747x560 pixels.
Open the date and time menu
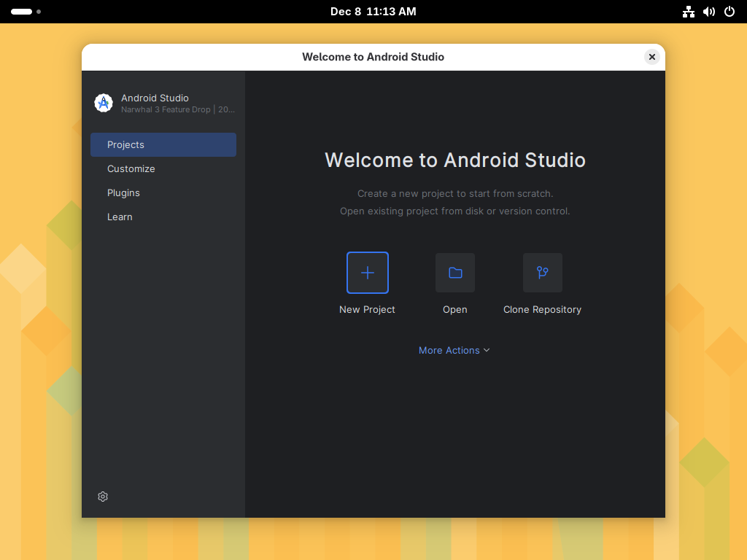(373, 12)
